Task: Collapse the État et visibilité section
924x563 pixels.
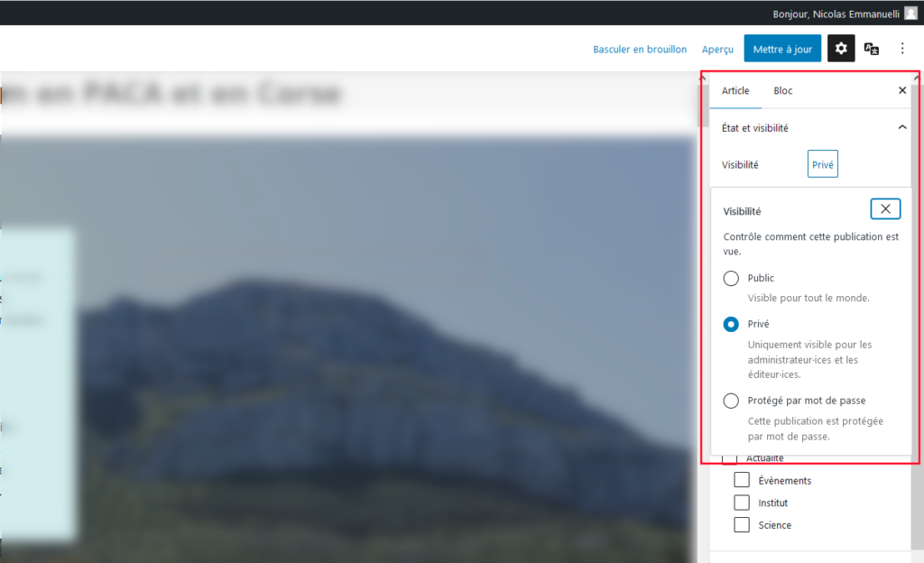Action: tap(902, 128)
